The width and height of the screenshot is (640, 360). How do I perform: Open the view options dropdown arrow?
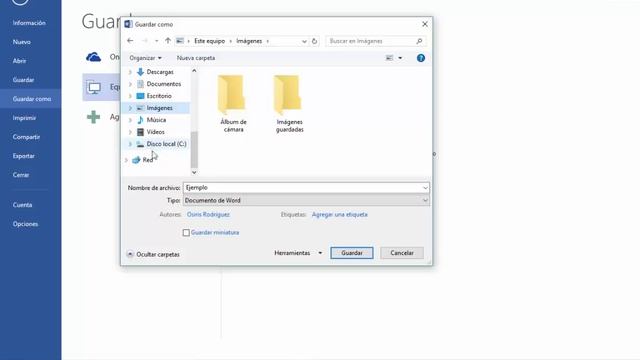coord(400,58)
